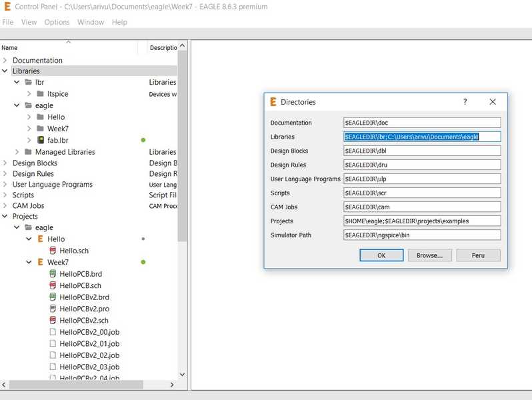Click the scroll down arrow of tree panel
The width and height of the screenshot is (532, 400).
182,375
